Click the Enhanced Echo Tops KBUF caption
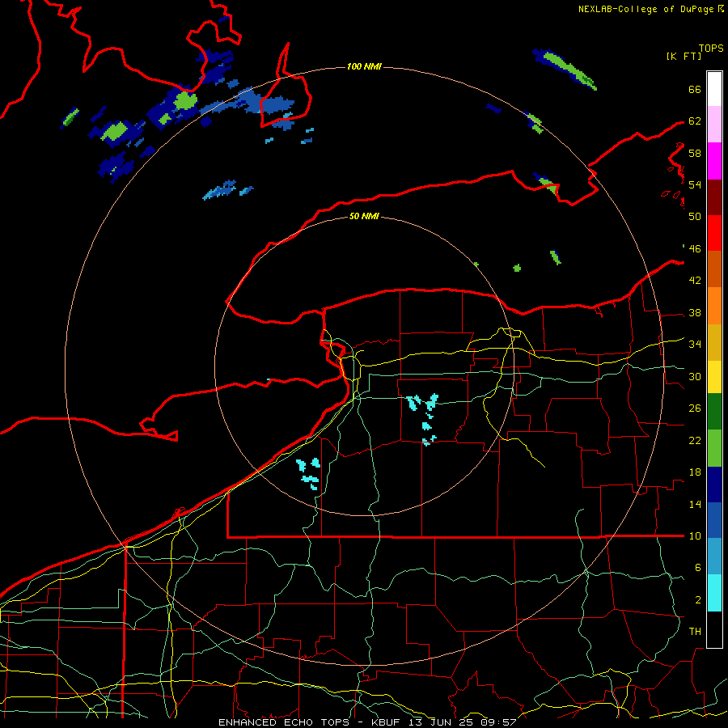 (x=367, y=722)
